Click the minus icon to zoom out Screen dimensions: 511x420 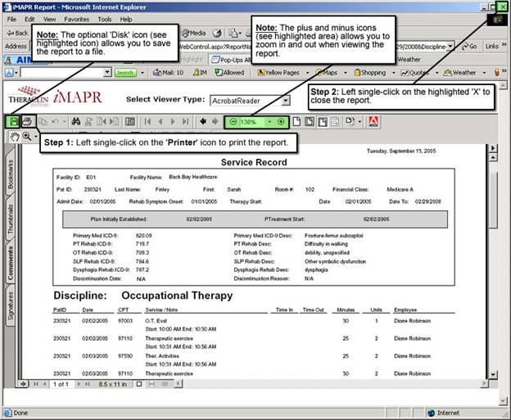233,121
